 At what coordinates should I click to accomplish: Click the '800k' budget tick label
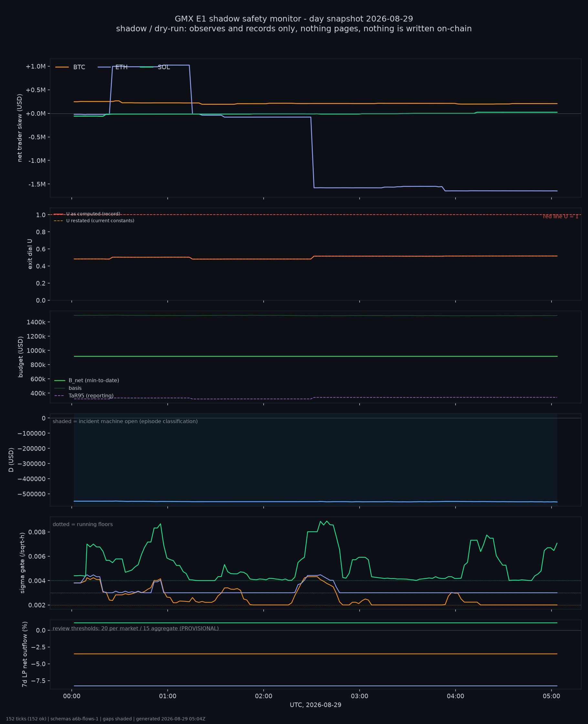tap(38, 365)
